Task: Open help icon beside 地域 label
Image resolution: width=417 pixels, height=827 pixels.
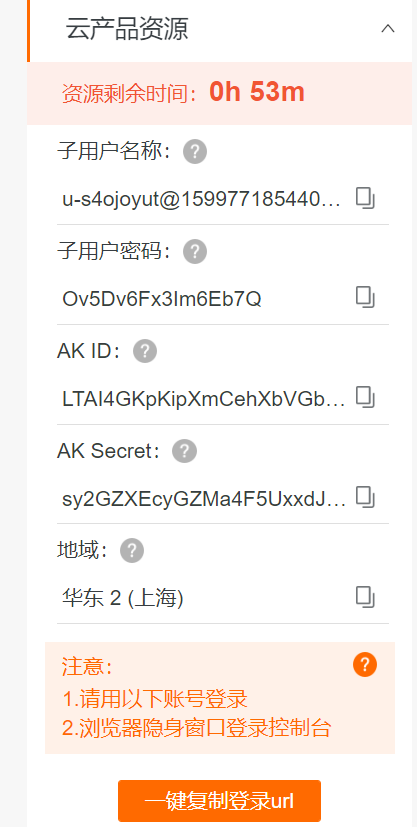Action: point(132,551)
